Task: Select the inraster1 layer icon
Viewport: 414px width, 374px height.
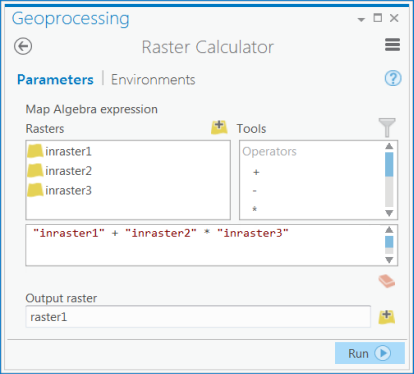Action: [35, 151]
